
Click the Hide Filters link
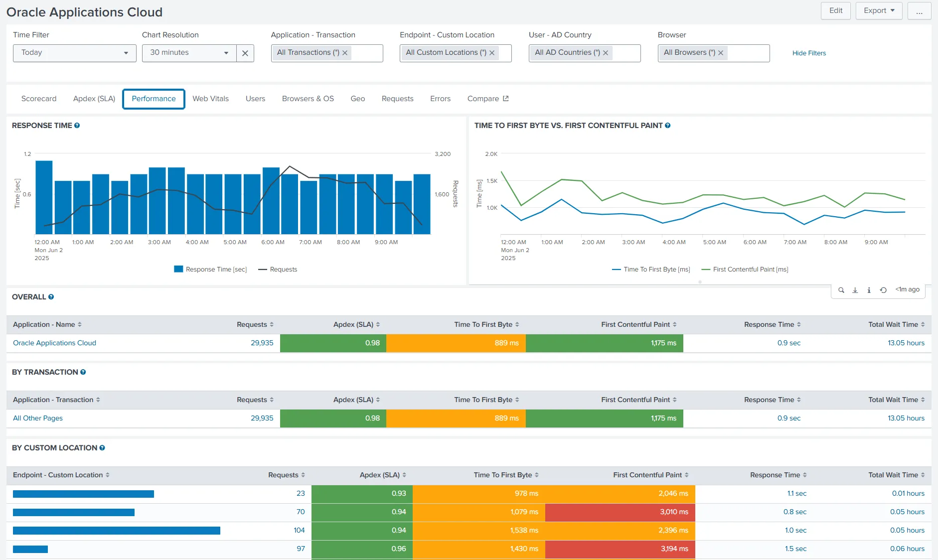pos(809,53)
